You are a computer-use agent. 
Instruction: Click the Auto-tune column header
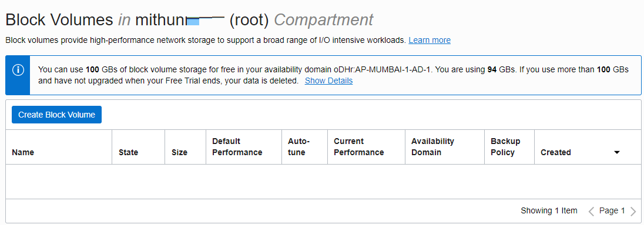pos(298,147)
